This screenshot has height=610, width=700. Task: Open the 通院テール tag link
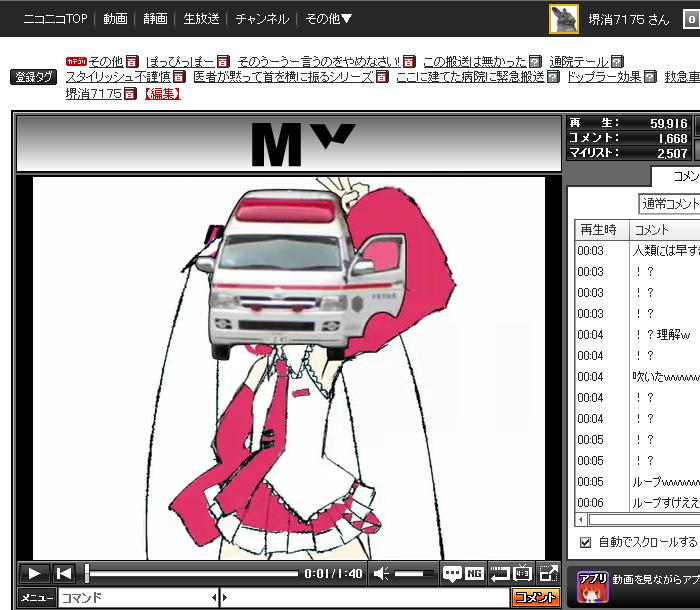(x=579, y=61)
